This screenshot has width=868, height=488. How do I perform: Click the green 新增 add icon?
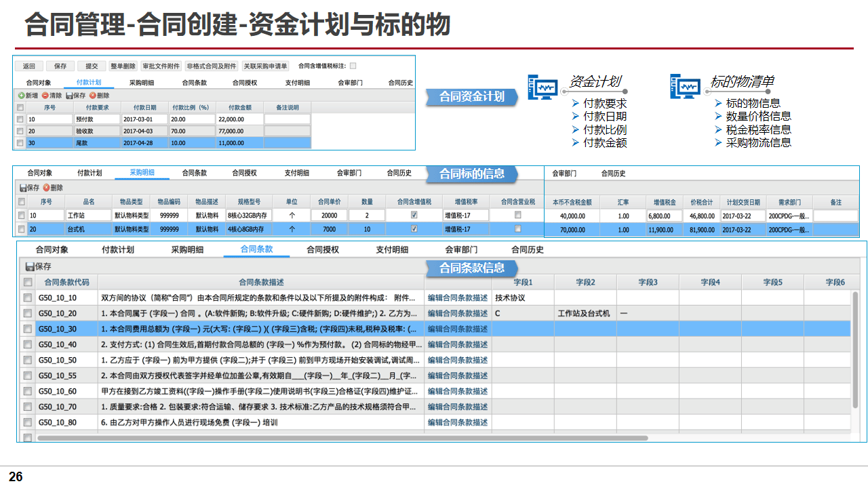tap(22, 96)
